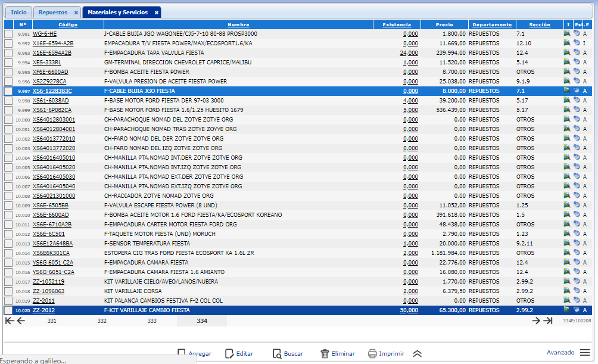Open the Avanzado hamburger menu
The height and width of the screenshot is (364, 598).
click(x=584, y=353)
